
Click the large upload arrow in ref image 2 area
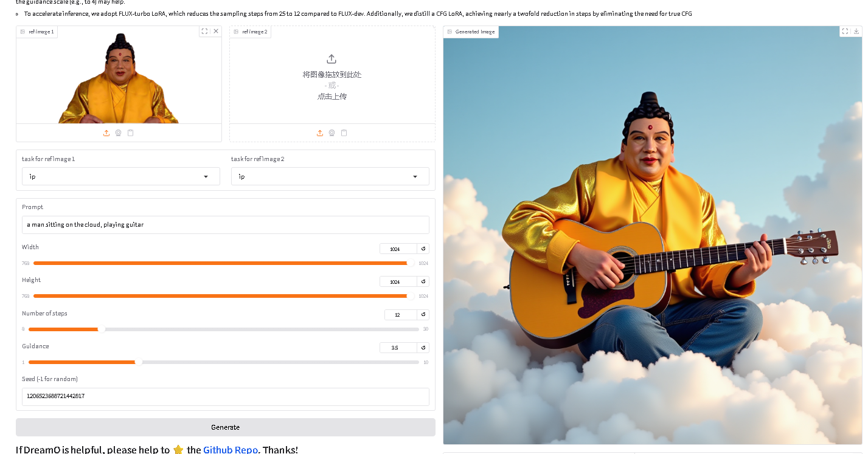pos(332,59)
